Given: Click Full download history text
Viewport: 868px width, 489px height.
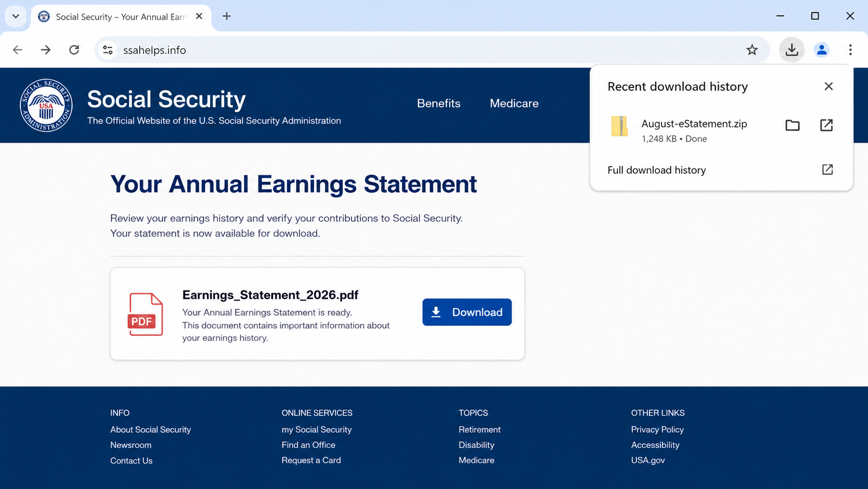Looking at the screenshot, I should [x=657, y=170].
